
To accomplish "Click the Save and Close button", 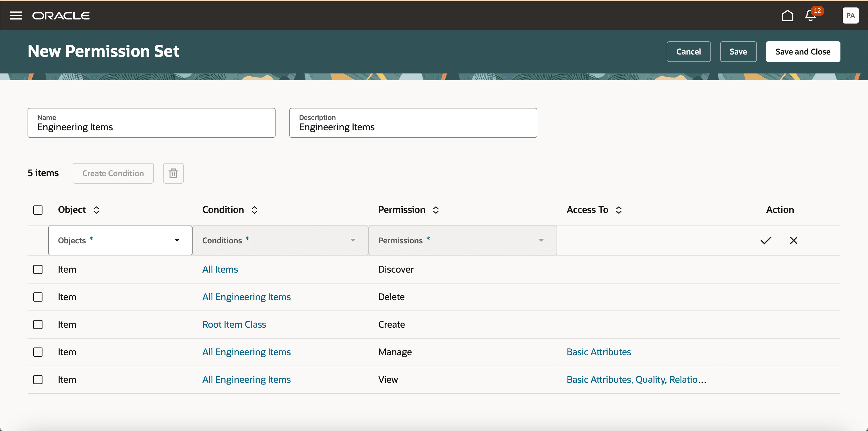I will click(803, 52).
